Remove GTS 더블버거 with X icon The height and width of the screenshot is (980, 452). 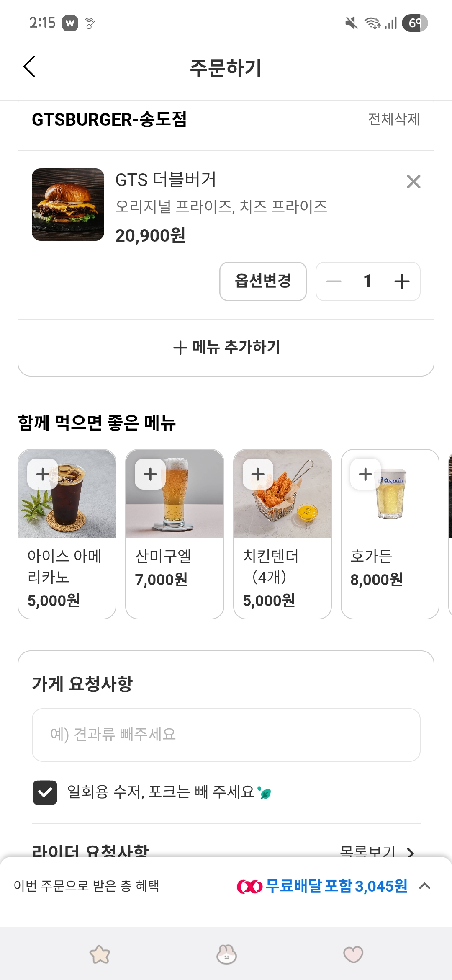coord(413,182)
